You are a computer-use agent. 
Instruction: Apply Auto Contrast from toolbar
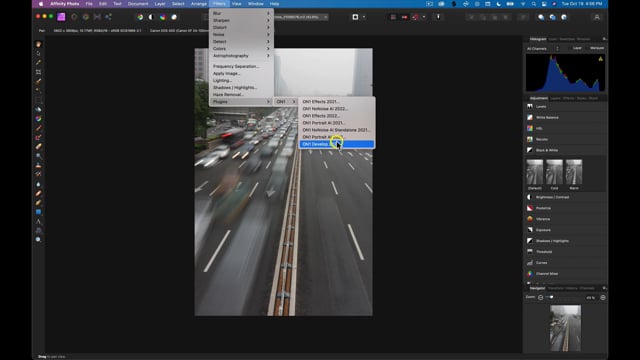coord(151,17)
